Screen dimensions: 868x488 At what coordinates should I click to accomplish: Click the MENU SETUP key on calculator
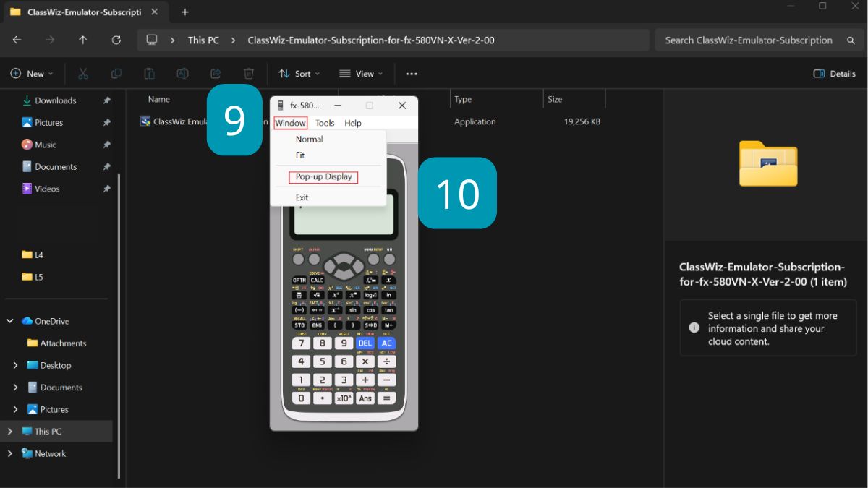(373, 259)
